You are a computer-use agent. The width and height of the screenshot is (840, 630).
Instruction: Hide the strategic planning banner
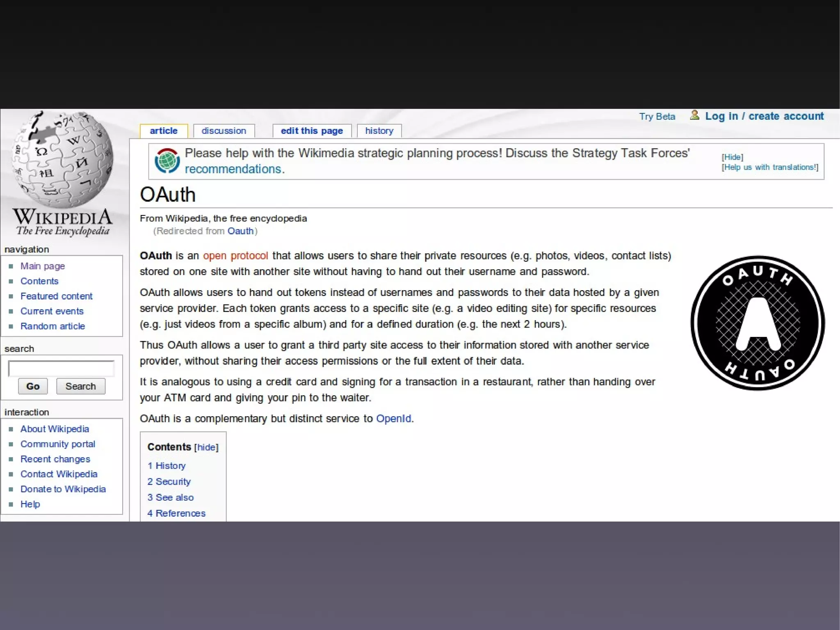pyautogui.click(x=732, y=157)
